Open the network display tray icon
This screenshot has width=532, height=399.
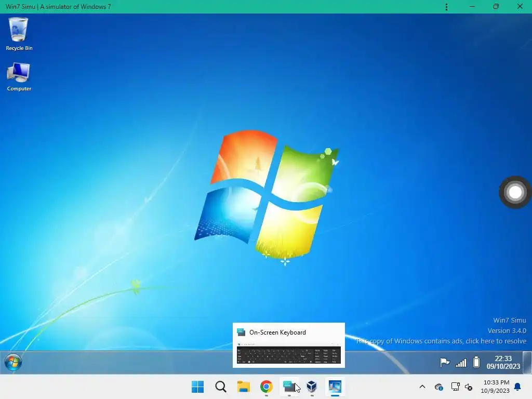(455, 387)
